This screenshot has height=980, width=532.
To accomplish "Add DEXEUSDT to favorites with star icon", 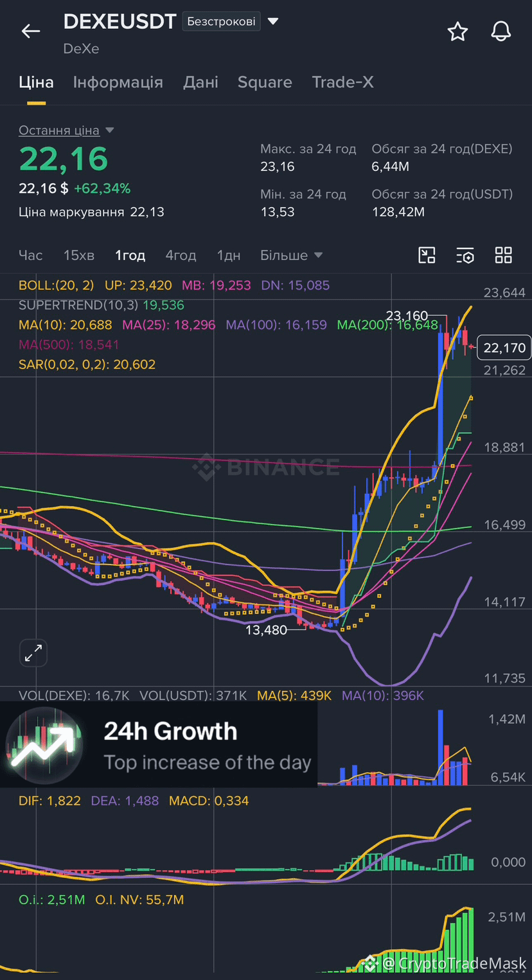I will tap(457, 31).
